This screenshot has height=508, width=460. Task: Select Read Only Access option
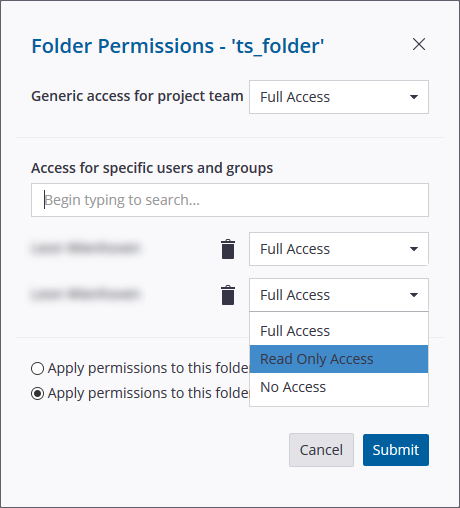click(339, 359)
